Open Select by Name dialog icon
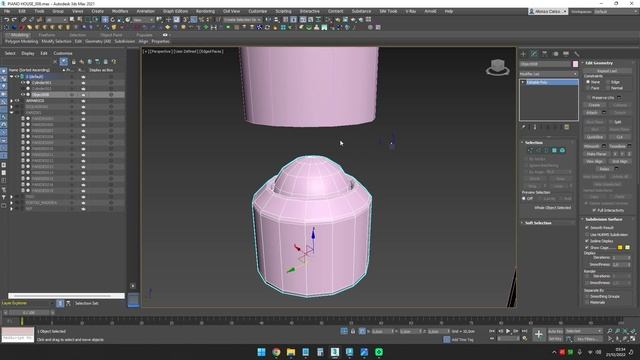The height and width of the screenshot is (360, 640). pyautogui.click(x=80, y=20)
